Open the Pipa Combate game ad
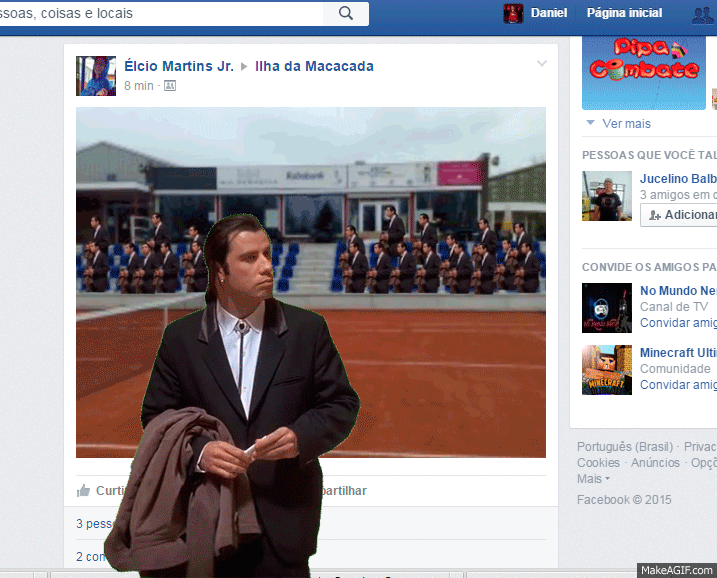717x578 pixels. tap(644, 73)
